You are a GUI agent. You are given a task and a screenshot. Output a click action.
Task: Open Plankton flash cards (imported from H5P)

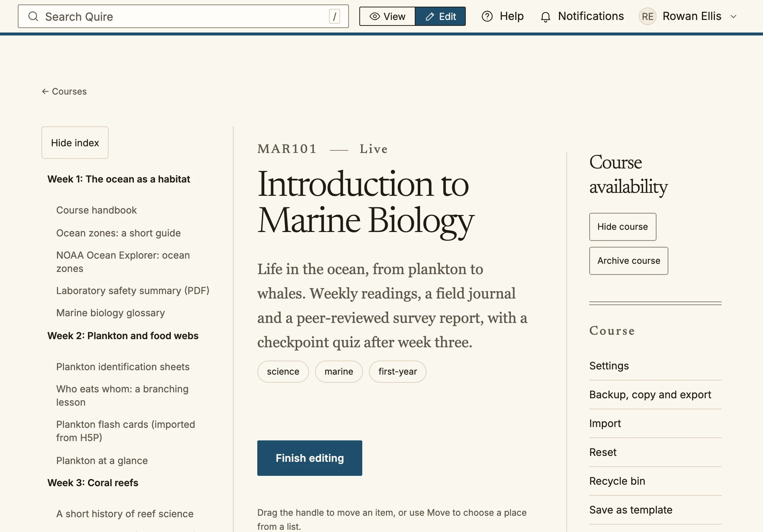pos(126,431)
